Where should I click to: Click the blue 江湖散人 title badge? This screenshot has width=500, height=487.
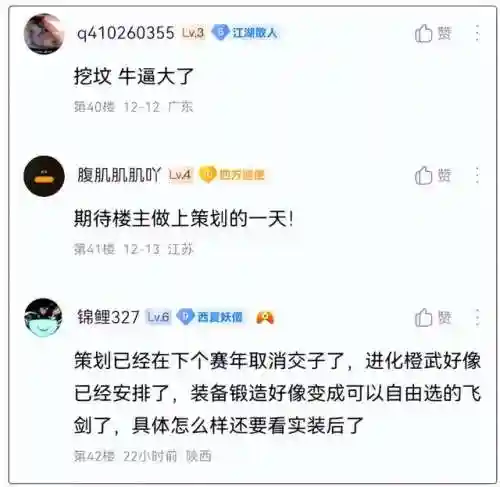click(245, 33)
